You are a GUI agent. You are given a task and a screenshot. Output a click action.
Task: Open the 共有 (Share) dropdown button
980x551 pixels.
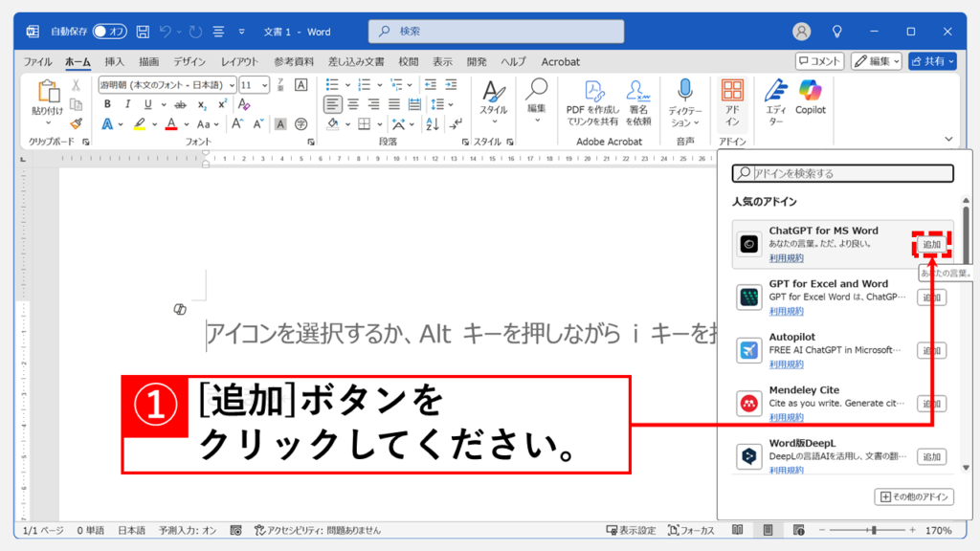pyautogui.click(x=932, y=61)
